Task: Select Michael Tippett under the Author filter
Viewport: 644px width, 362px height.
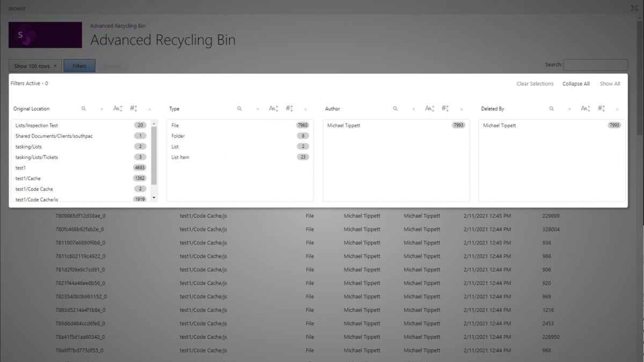Action: pyautogui.click(x=344, y=125)
